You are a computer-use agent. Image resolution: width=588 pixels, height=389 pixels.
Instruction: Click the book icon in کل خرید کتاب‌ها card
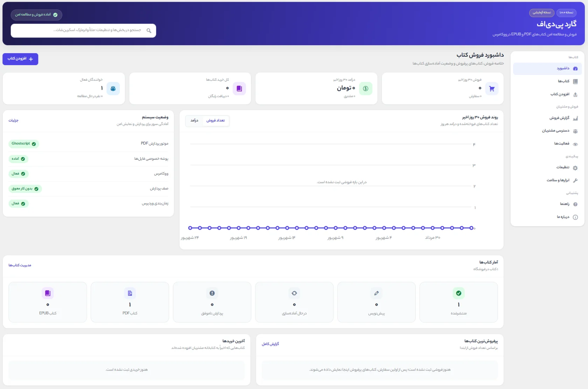pyautogui.click(x=239, y=89)
